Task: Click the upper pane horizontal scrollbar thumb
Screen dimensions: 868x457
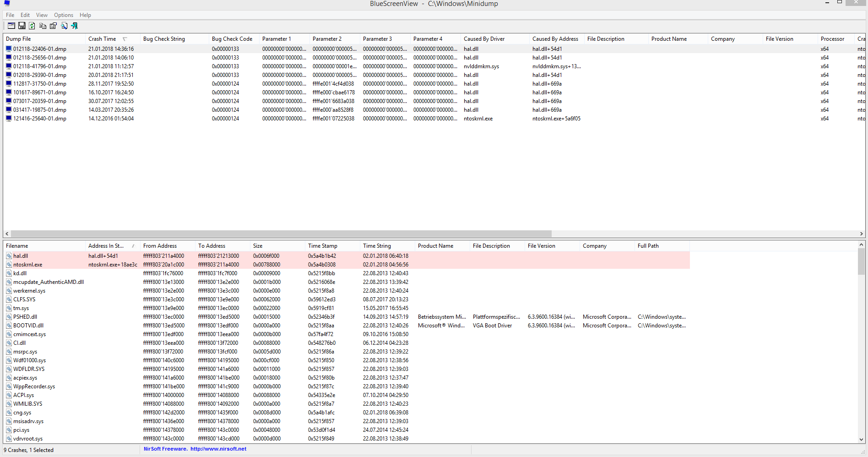Action: [x=281, y=234]
